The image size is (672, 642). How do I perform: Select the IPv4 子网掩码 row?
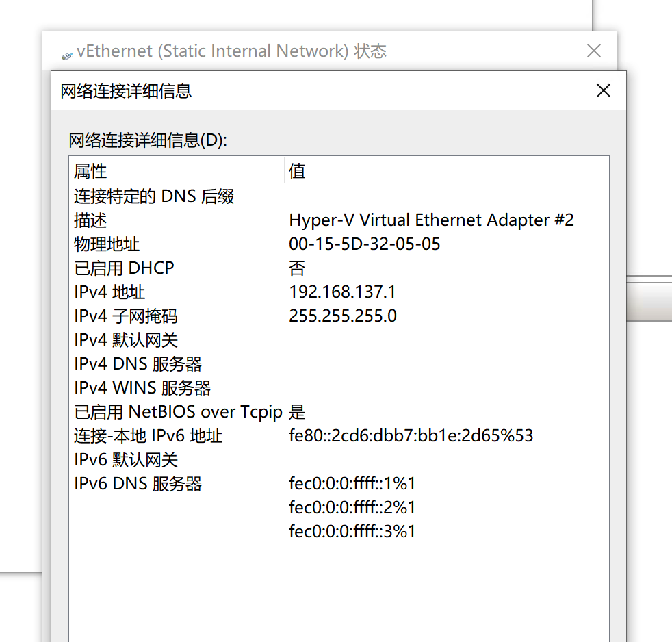pos(126,316)
